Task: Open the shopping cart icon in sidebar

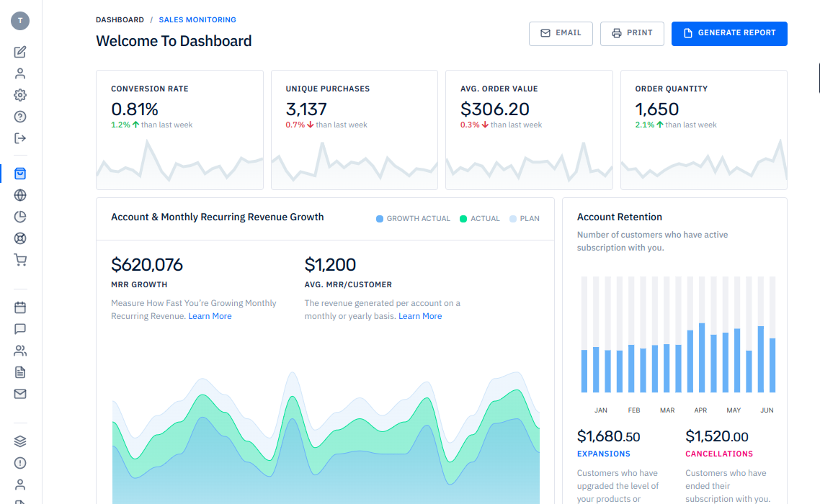Action: pyautogui.click(x=20, y=260)
